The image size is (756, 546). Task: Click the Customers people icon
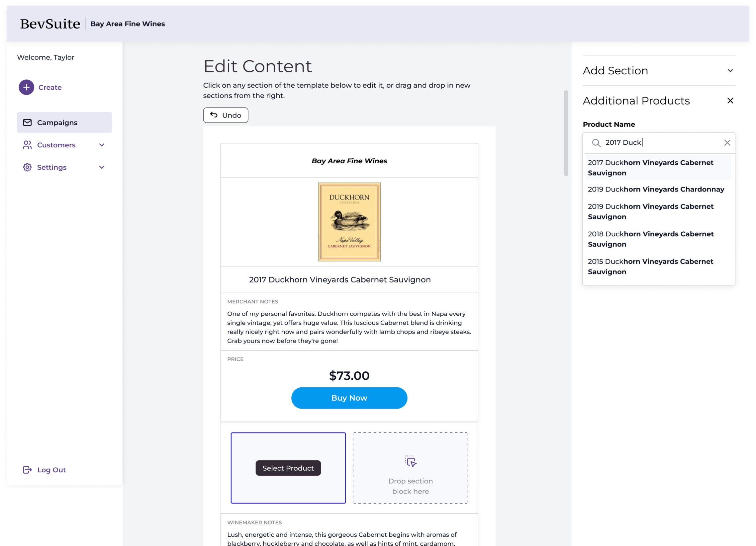coord(27,145)
